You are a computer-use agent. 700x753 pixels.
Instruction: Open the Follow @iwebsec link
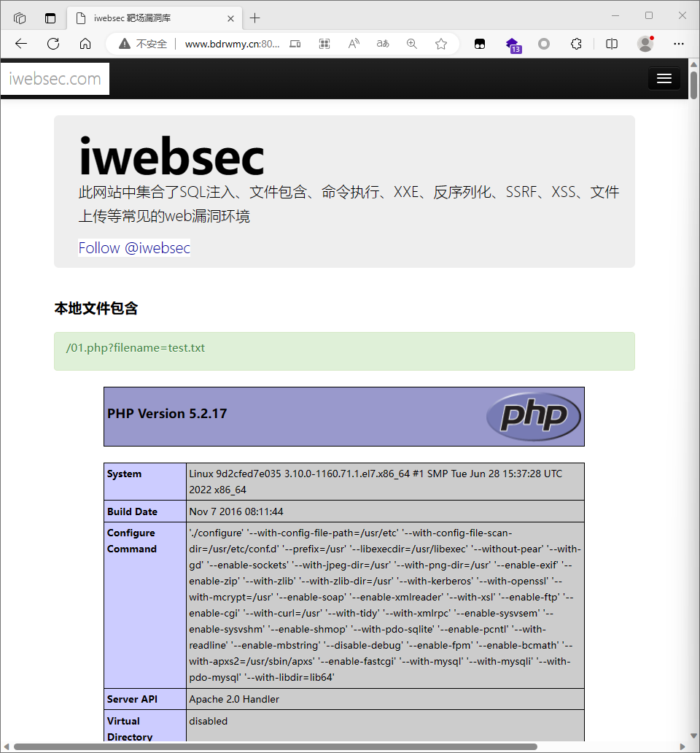[134, 248]
